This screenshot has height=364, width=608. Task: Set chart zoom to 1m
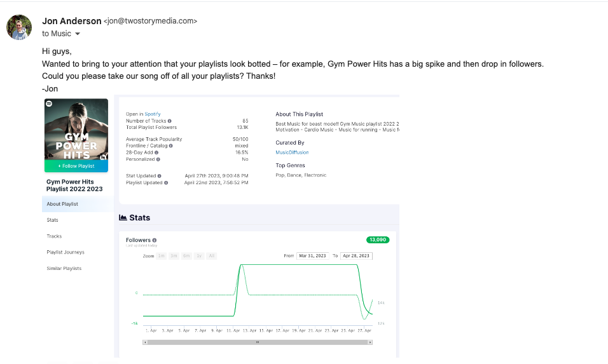[x=162, y=256]
